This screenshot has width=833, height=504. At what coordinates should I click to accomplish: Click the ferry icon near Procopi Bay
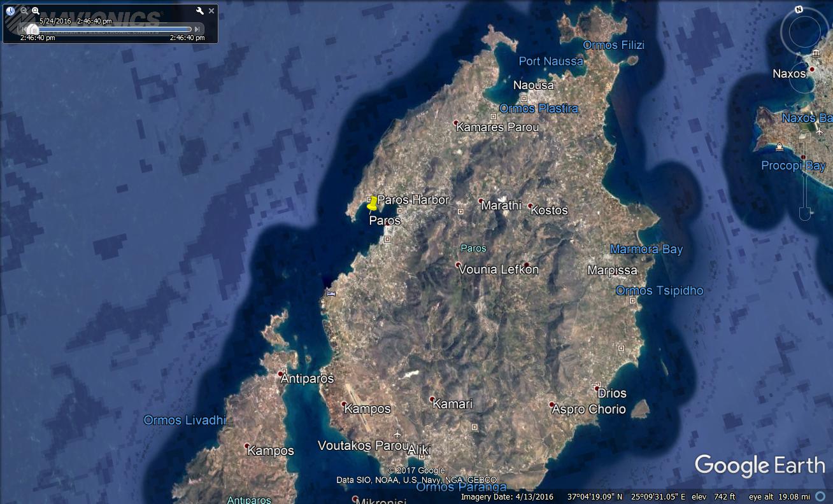coord(778,148)
